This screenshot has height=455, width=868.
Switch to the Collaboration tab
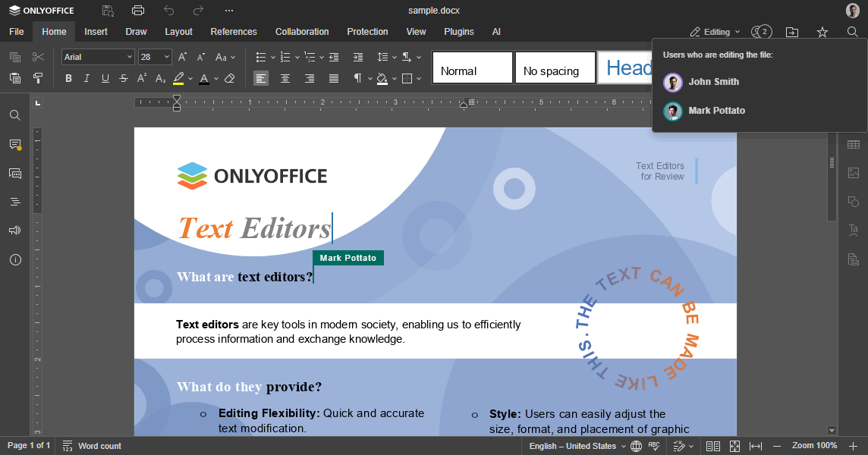point(302,32)
